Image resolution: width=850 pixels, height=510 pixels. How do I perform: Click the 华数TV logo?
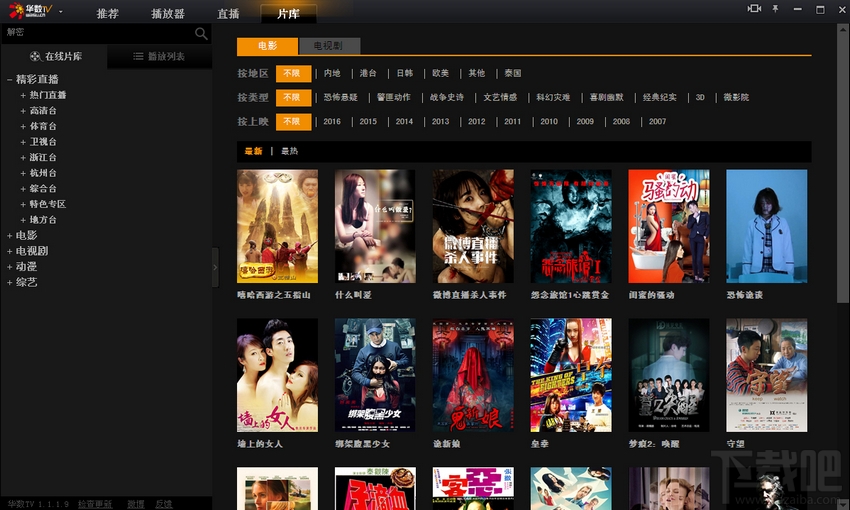[30, 10]
